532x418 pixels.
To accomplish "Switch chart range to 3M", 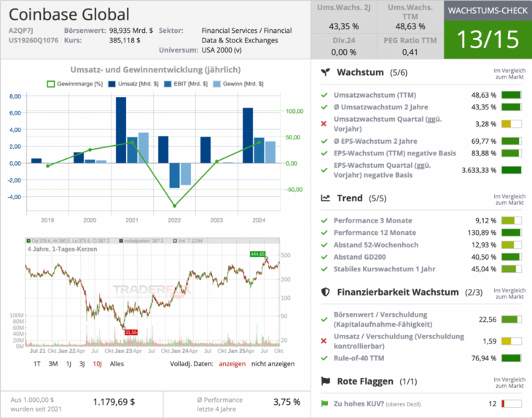I will (52, 363).
